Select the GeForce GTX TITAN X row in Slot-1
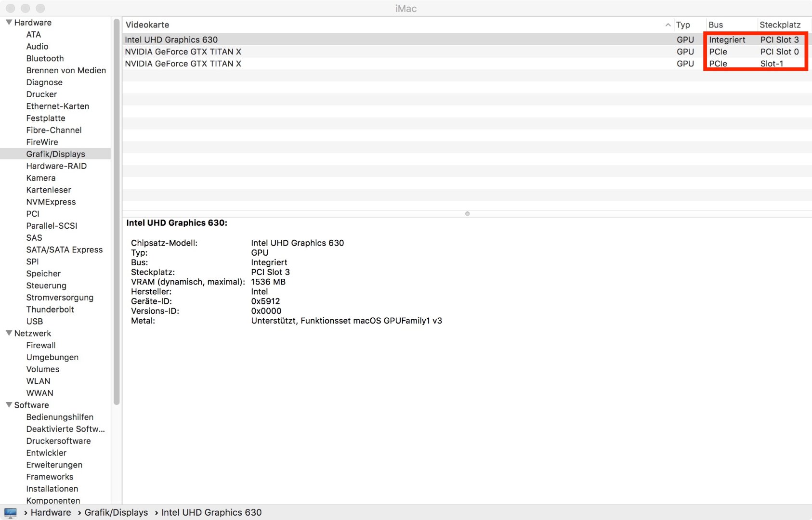The height and width of the screenshot is (520, 812). point(466,64)
